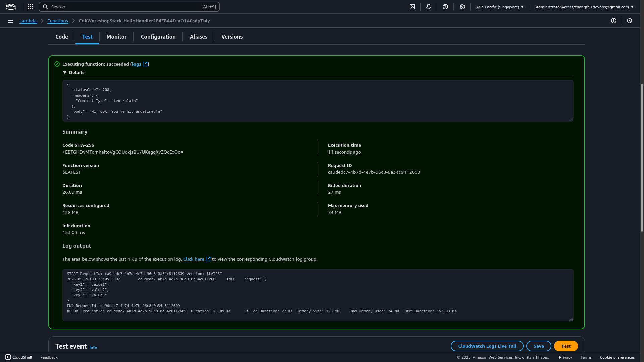Click the 27 ms billed duration value

coord(334,192)
